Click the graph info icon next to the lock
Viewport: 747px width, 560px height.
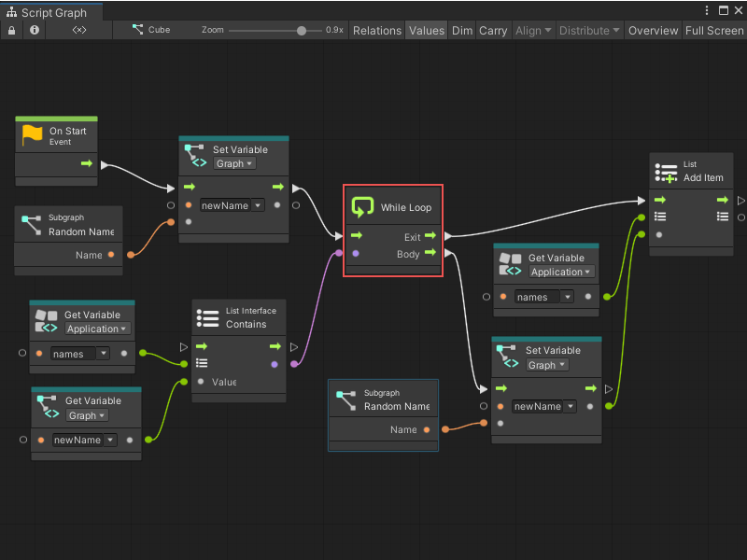tap(35, 30)
